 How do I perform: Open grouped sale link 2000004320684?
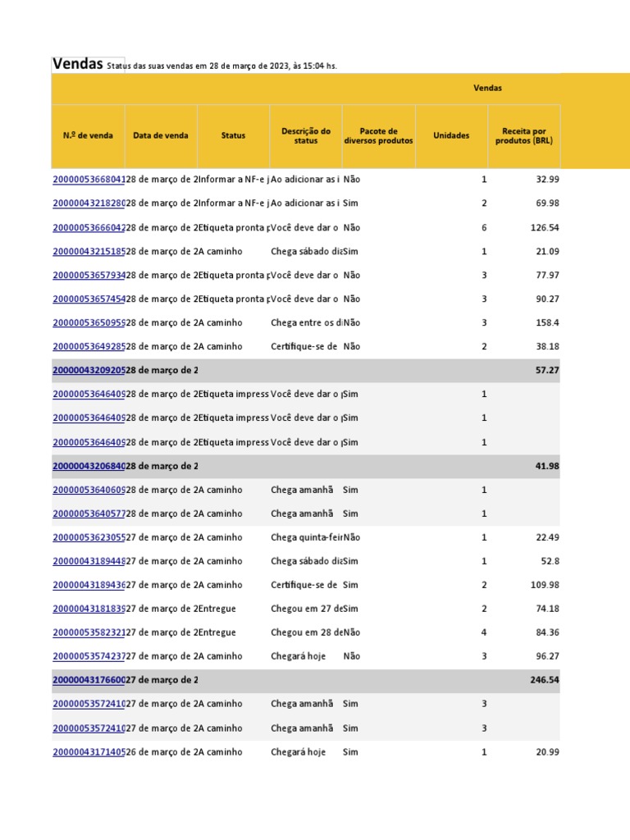(x=89, y=466)
